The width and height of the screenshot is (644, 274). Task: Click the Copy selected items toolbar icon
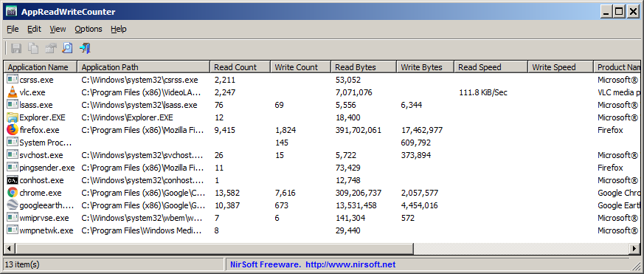click(x=33, y=49)
